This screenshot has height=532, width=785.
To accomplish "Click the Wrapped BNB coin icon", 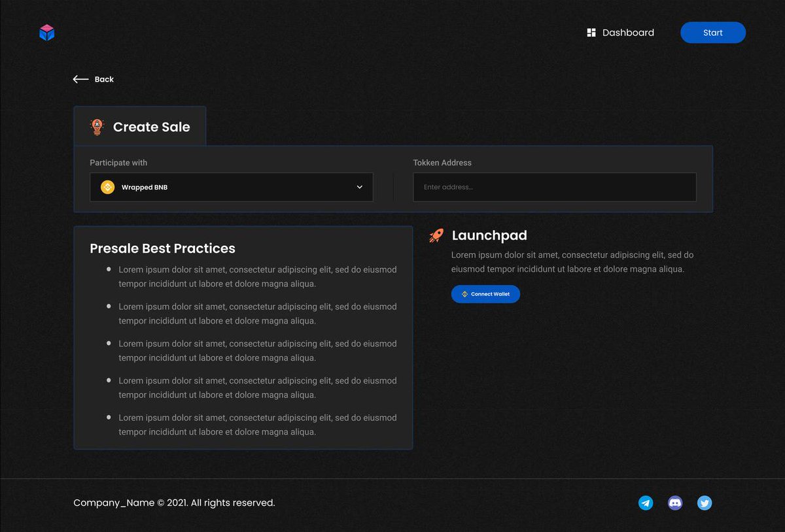I will (x=107, y=188).
